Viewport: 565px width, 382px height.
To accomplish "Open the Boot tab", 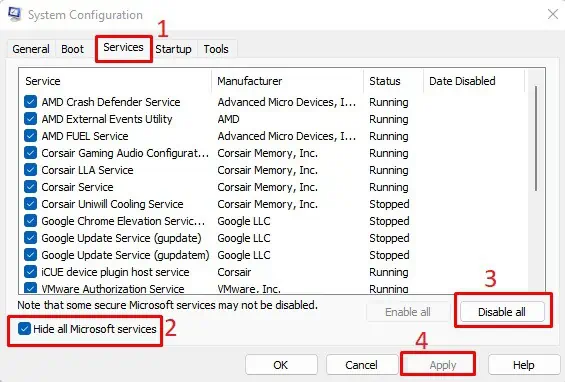I will pos(72,49).
